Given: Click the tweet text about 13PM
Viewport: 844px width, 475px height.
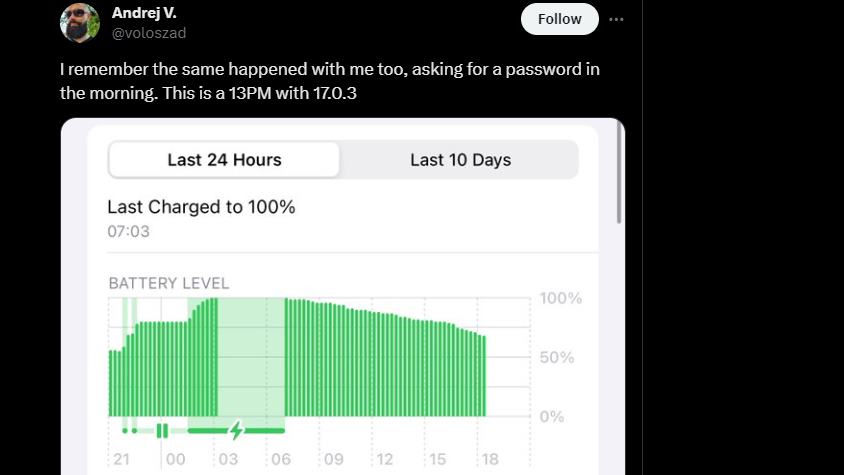Looking at the screenshot, I should (329, 81).
